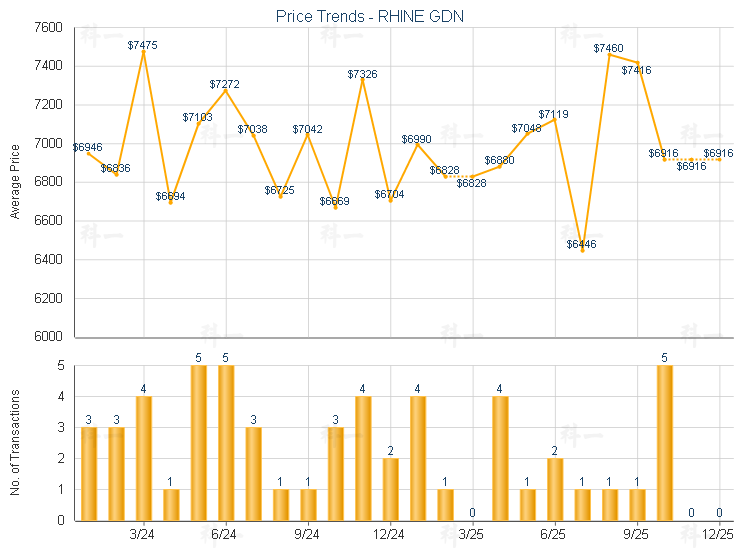740x550 pixels.
Task: Click the 3/25 x-axis date label
Action: pos(472,536)
